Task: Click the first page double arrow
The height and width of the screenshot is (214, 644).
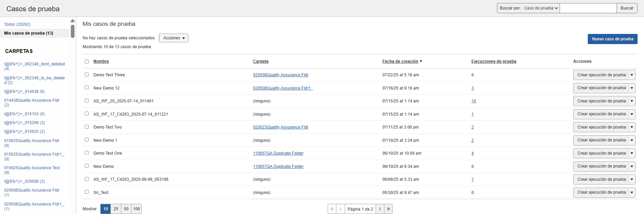Action: tap(332, 209)
